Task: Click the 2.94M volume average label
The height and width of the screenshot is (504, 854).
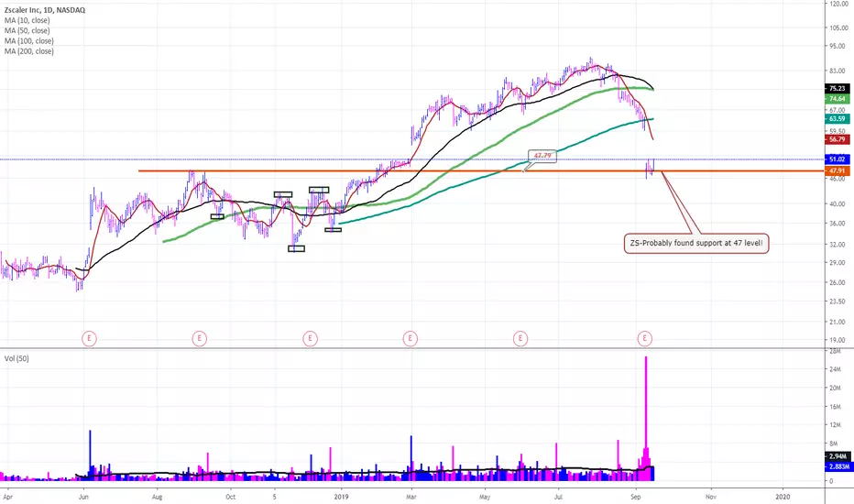Action: (838, 456)
